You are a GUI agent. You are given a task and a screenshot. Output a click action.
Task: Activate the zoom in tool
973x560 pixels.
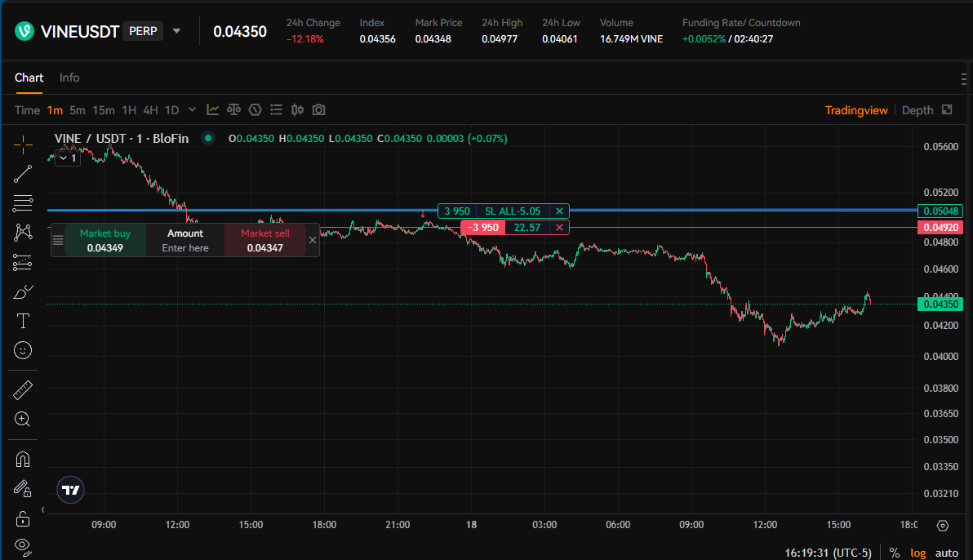pos(23,419)
